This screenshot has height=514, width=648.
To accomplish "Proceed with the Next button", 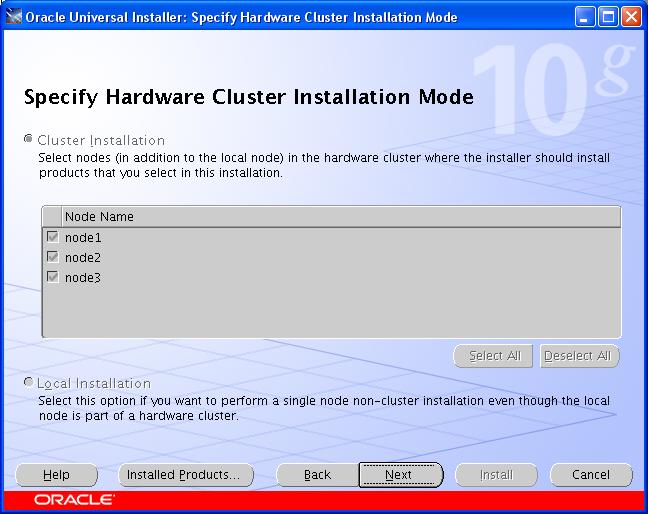I will [x=400, y=475].
